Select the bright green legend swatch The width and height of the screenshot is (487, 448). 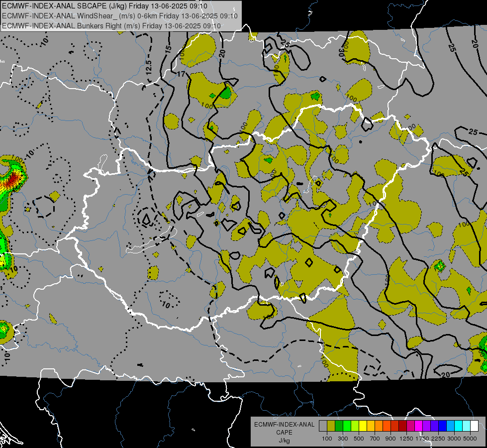[347, 426]
